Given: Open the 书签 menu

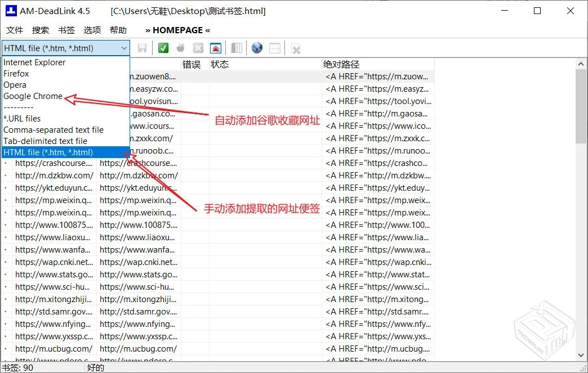Looking at the screenshot, I should [x=66, y=30].
